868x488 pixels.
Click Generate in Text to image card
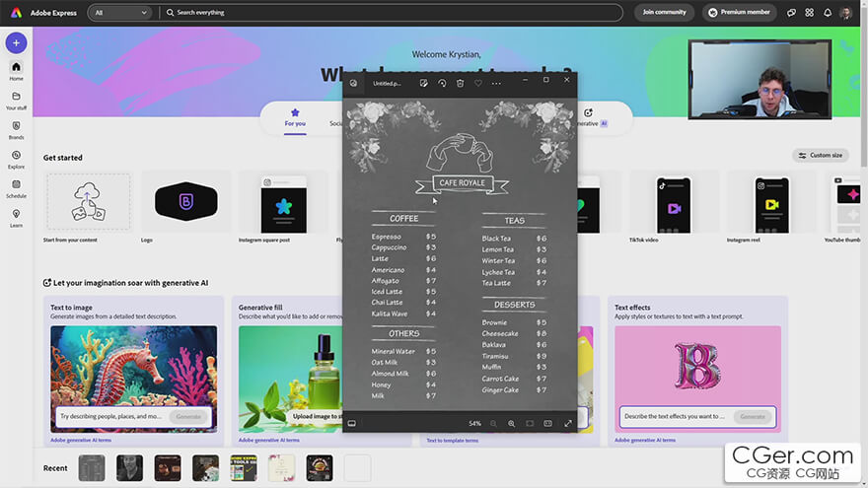[x=188, y=416]
